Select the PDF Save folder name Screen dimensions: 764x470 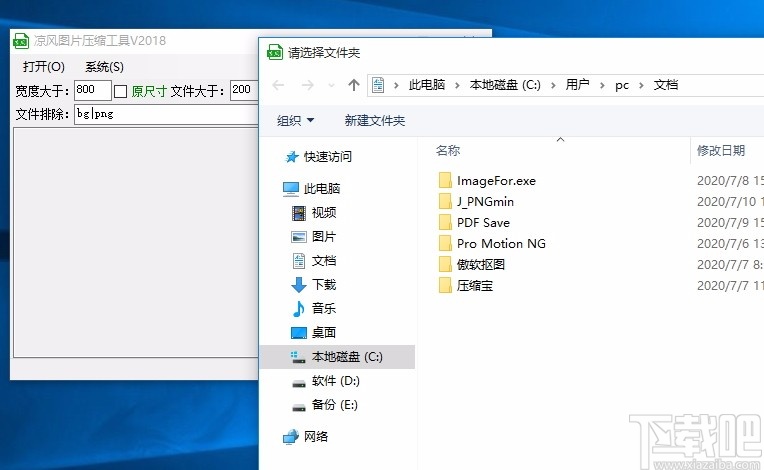point(483,223)
